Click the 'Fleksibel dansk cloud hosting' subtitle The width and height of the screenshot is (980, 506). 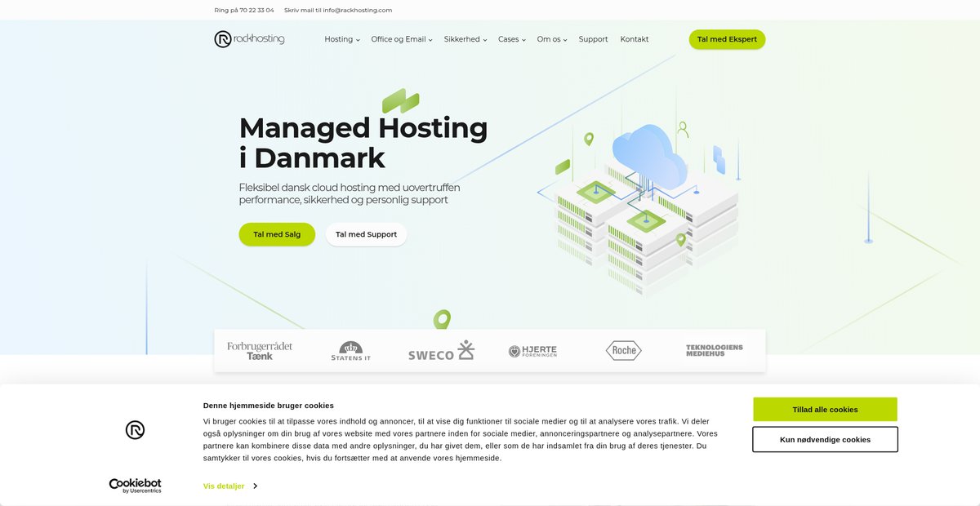350,193
